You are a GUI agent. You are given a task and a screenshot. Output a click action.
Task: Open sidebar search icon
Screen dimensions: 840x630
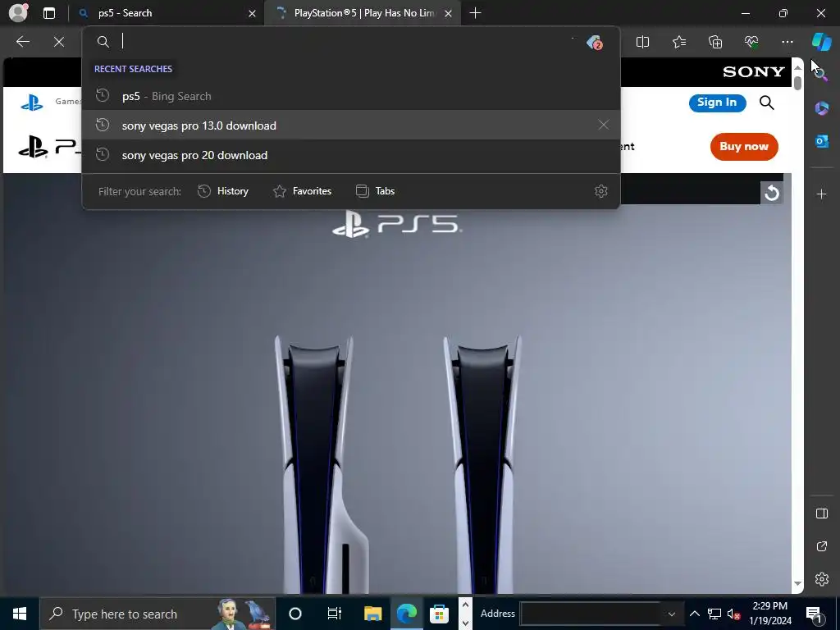(x=821, y=74)
